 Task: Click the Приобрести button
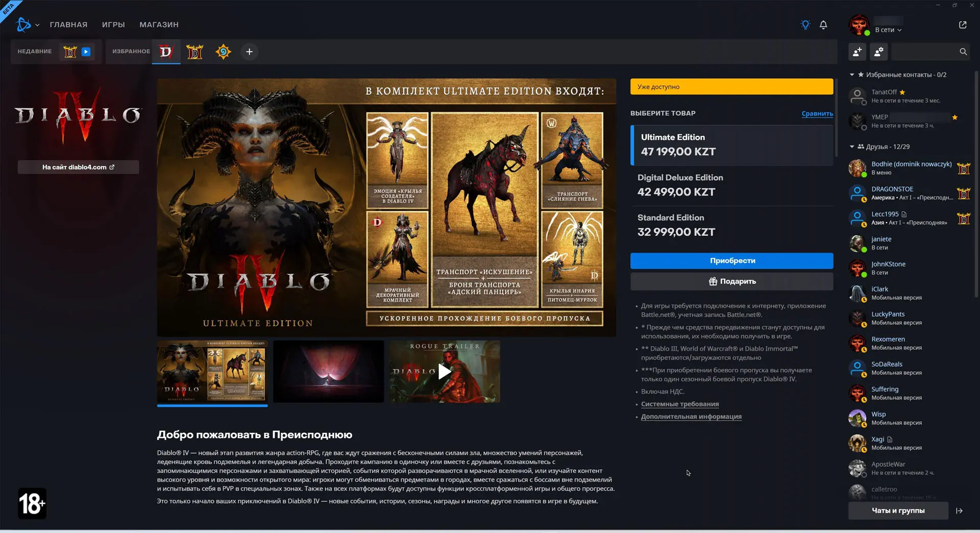click(731, 261)
